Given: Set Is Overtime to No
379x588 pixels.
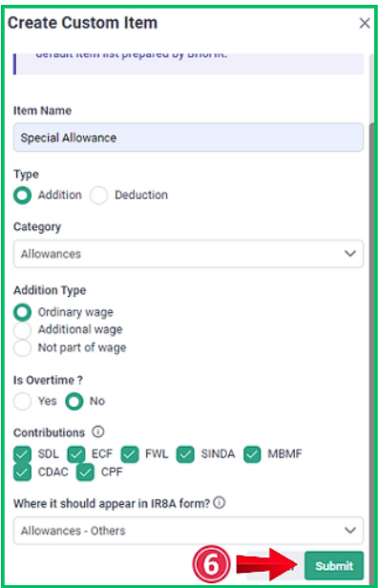Looking at the screenshot, I should click(x=74, y=401).
